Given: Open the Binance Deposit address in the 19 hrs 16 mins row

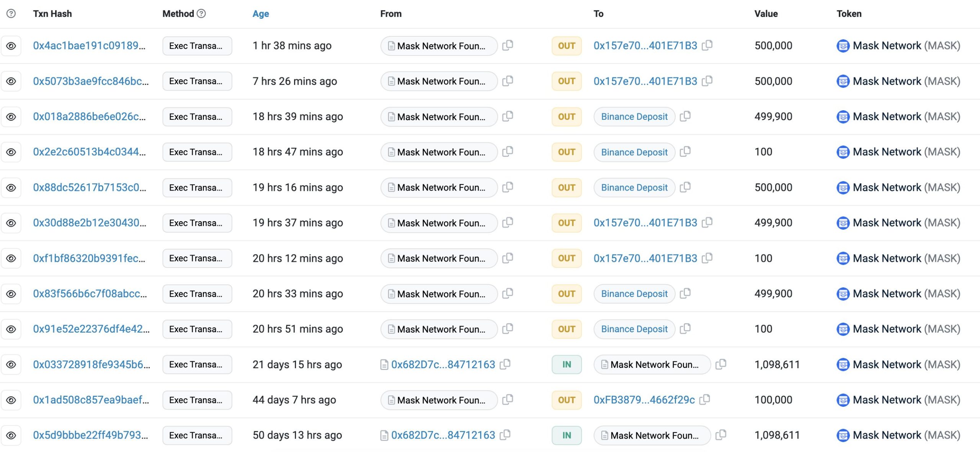Looking at the screenshot, I should [634, 188].
